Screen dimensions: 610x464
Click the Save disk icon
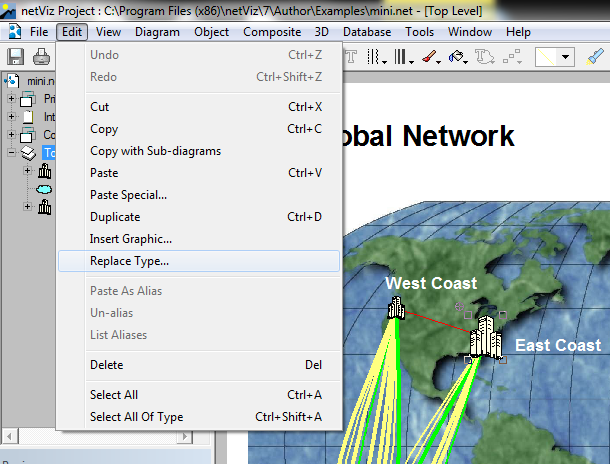point(16,57)
